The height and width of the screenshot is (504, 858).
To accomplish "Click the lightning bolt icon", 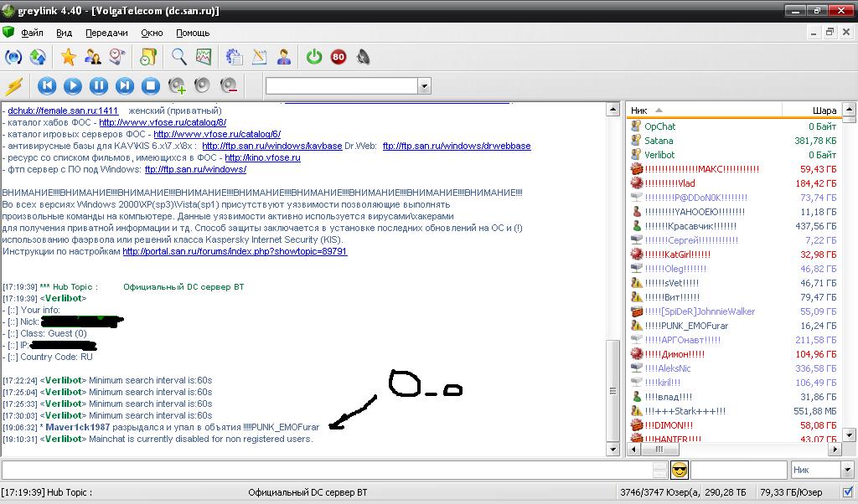I will 13,85.
